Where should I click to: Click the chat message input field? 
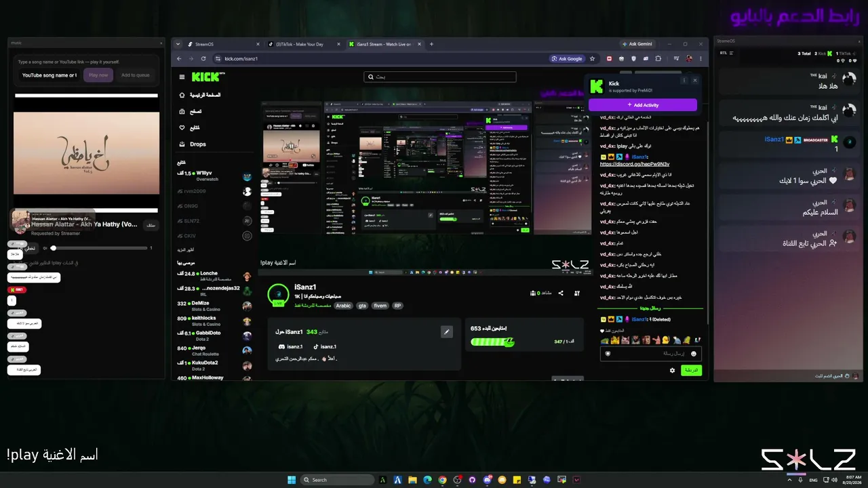651,353
